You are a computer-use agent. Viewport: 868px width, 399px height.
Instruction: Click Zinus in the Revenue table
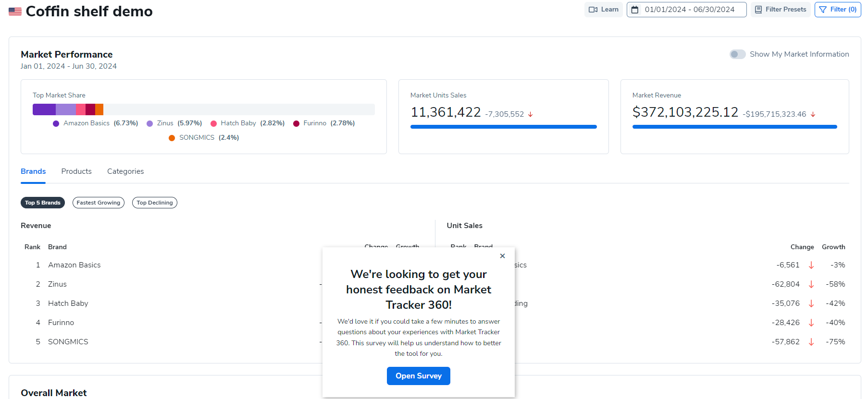point(57,284)
